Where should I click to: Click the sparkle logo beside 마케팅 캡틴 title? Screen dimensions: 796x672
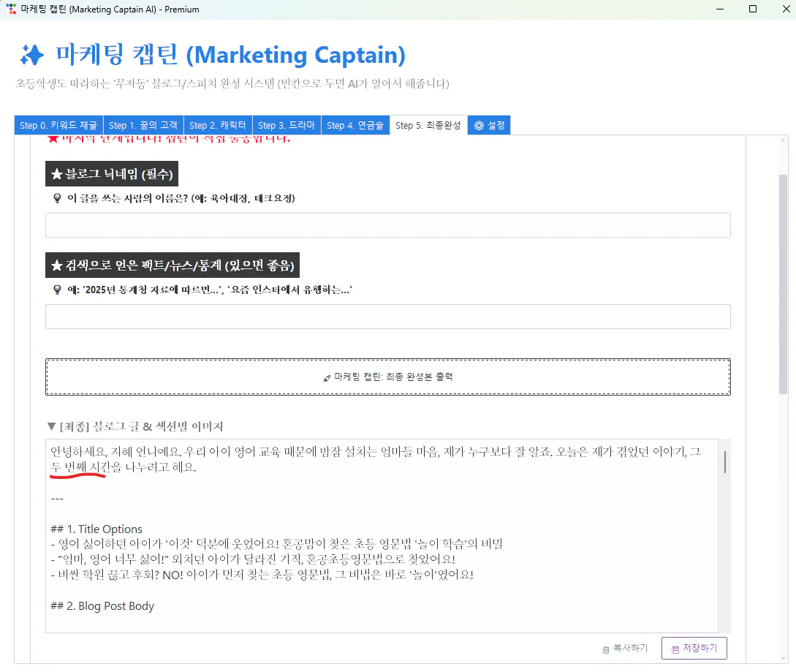pos(31,55)
